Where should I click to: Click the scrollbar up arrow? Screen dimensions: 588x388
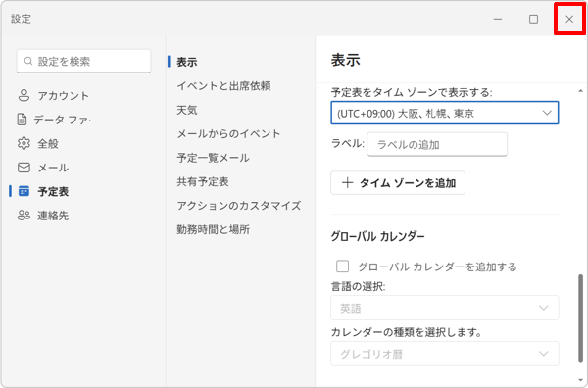[x=580, y=91]
